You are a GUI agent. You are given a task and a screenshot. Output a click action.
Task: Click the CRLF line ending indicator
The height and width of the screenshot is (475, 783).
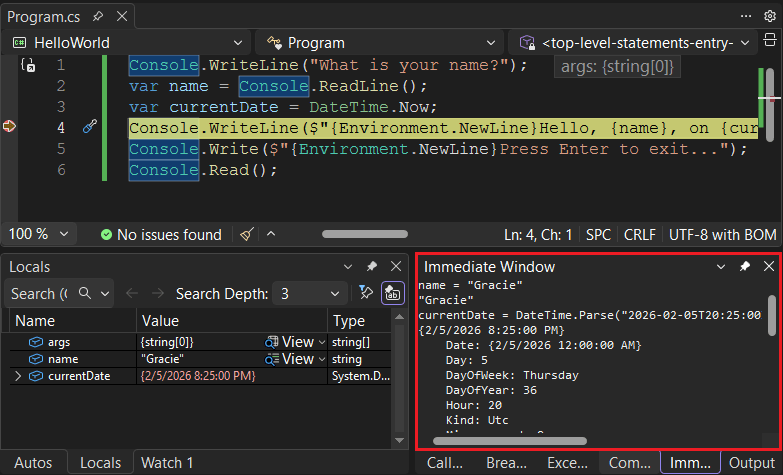(640, 234)
